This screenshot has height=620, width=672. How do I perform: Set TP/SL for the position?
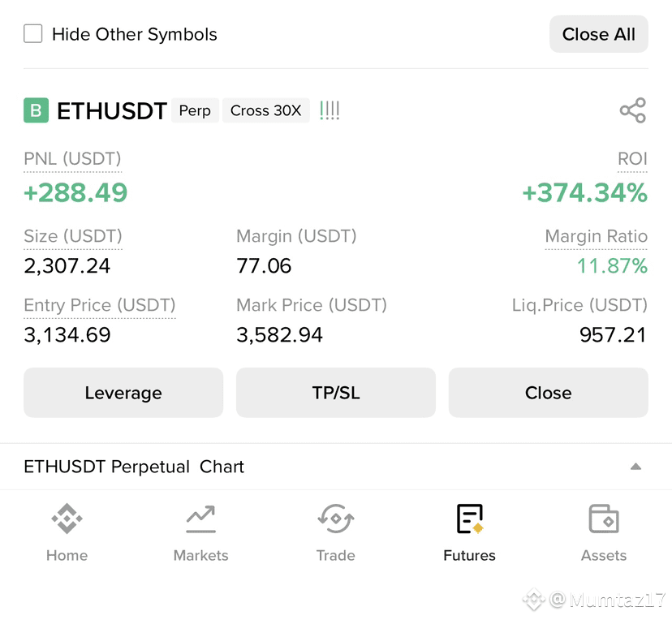pos(335,393)
